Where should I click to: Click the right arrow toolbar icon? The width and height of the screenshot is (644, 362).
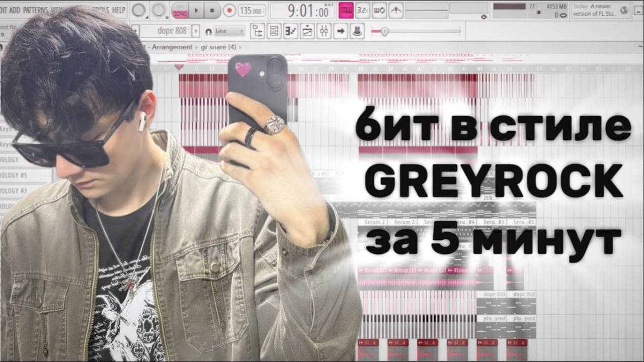pyautogui.click(x=341, y=31)
